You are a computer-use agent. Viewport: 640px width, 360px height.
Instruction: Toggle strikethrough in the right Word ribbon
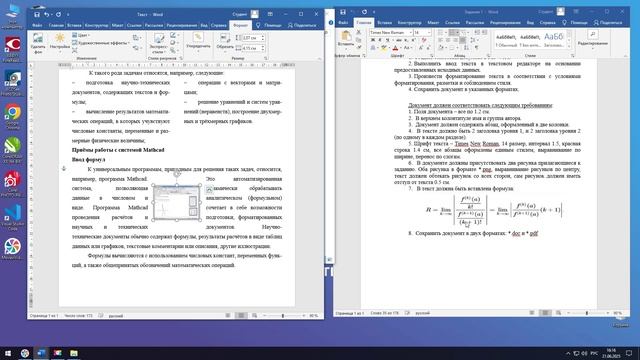399,40
